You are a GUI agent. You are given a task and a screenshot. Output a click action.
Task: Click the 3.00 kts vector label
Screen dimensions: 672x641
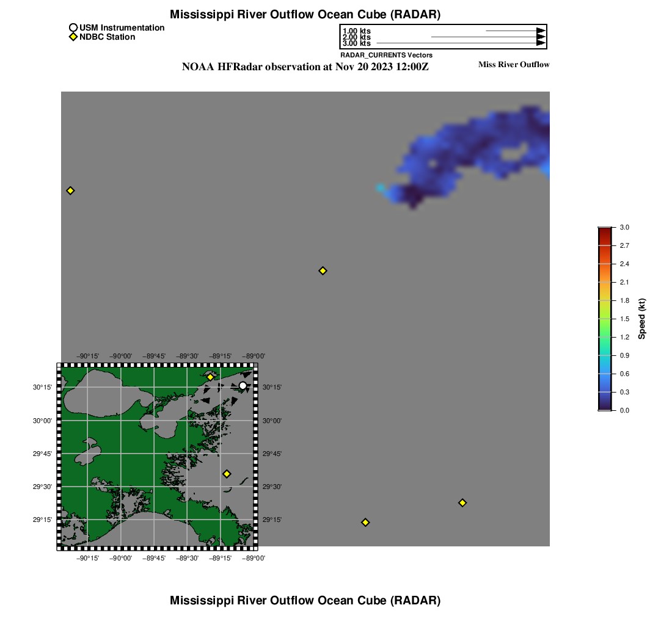356,43
